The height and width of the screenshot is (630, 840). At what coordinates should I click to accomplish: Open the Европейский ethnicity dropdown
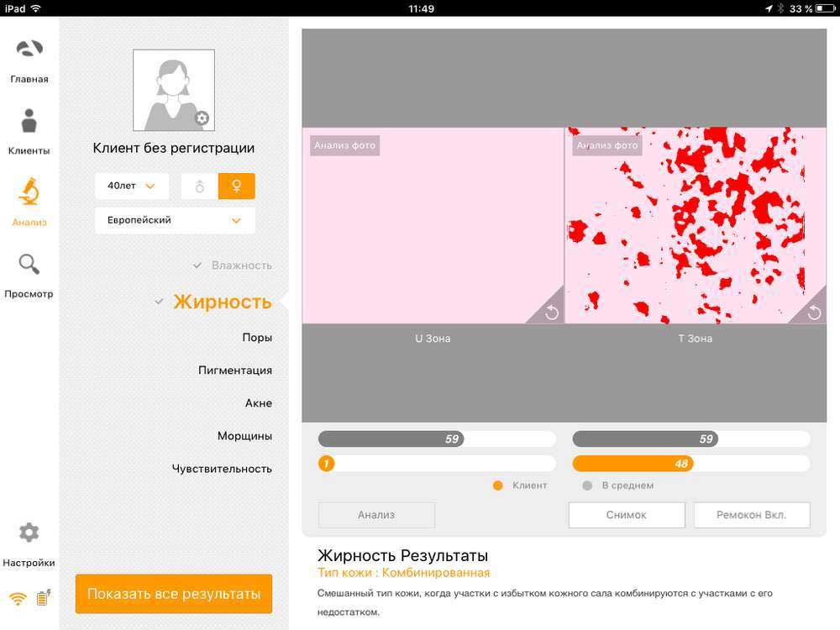coord(175,220)
